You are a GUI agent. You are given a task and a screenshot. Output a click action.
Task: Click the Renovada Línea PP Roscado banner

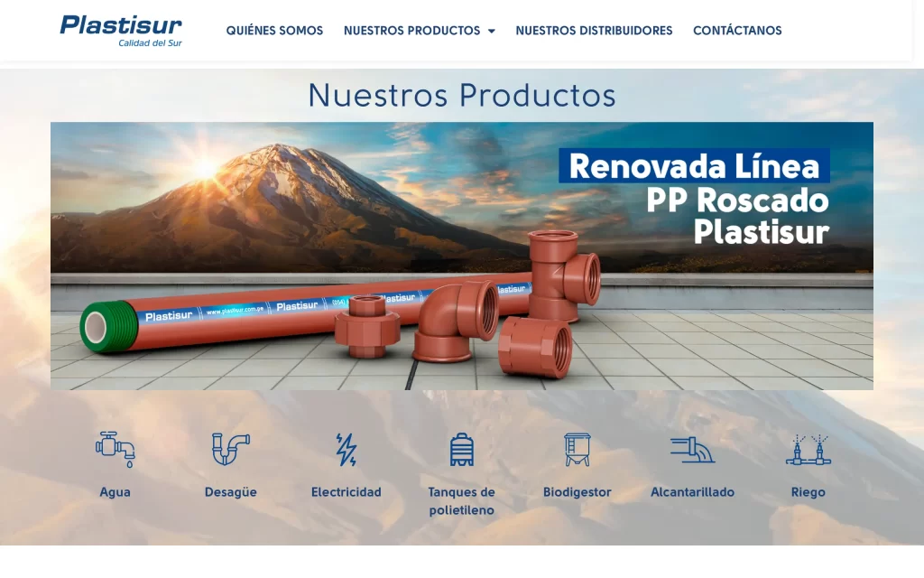(461, 256)
